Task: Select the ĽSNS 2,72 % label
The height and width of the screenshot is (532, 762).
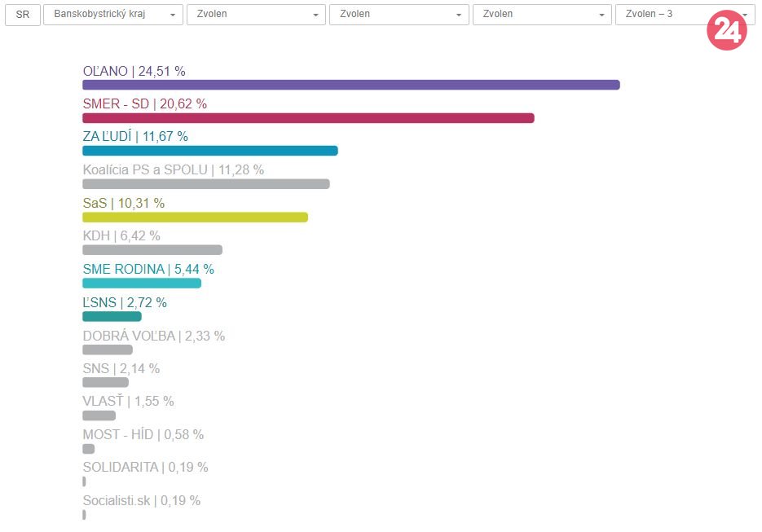Action: 125,303
